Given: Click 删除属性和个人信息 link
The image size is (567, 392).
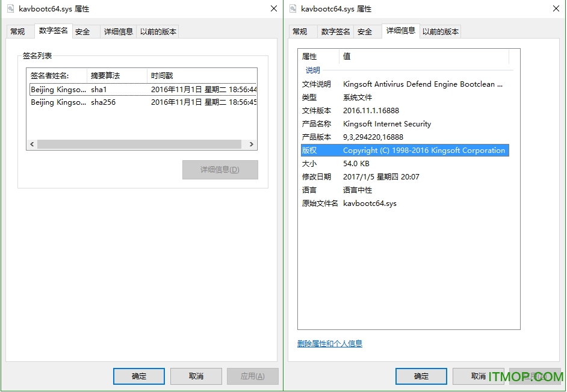Looking at the screenshot, I should tap(330, 344).
